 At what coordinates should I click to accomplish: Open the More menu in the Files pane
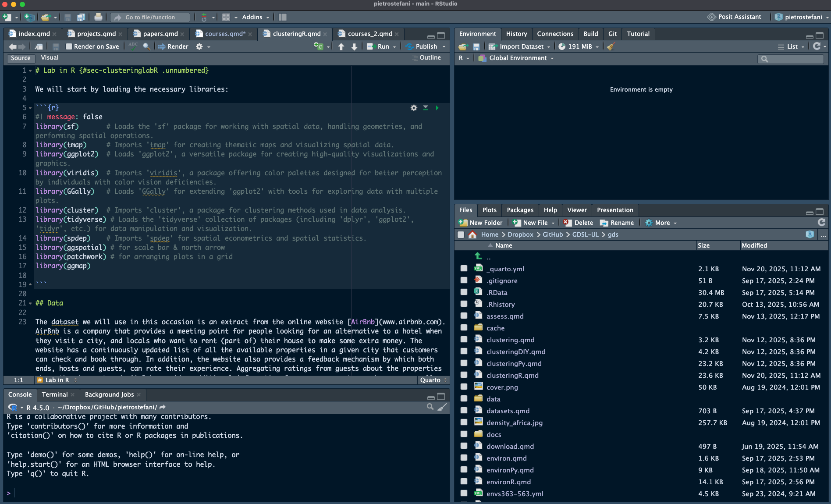(x=661, y=223)
